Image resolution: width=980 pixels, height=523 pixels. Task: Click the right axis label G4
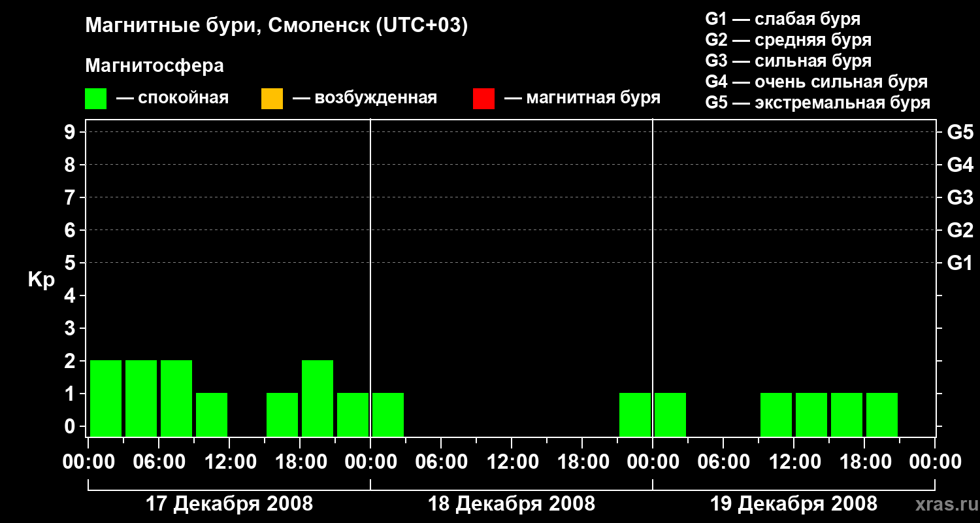click(x=960, y=165)
